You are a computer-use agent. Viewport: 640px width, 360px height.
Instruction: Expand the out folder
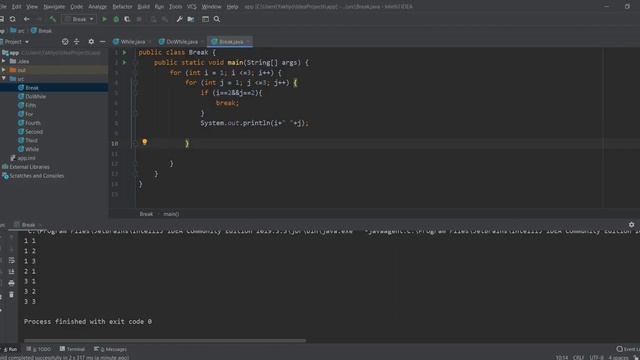click(4, 70)
